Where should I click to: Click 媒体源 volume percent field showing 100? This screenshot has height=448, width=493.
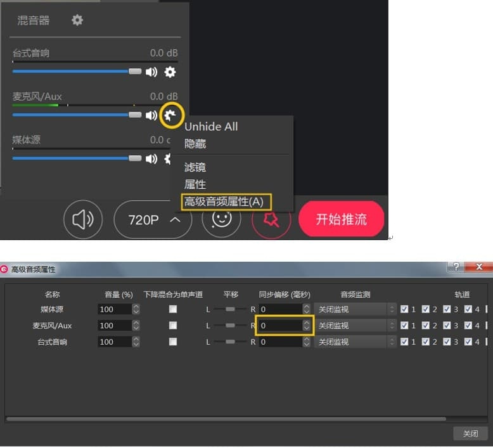pos(115,309)
